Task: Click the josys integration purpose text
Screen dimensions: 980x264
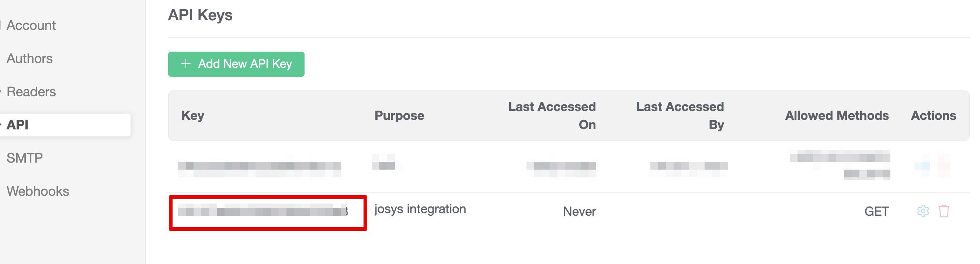Action: click(x=420, y=209)
